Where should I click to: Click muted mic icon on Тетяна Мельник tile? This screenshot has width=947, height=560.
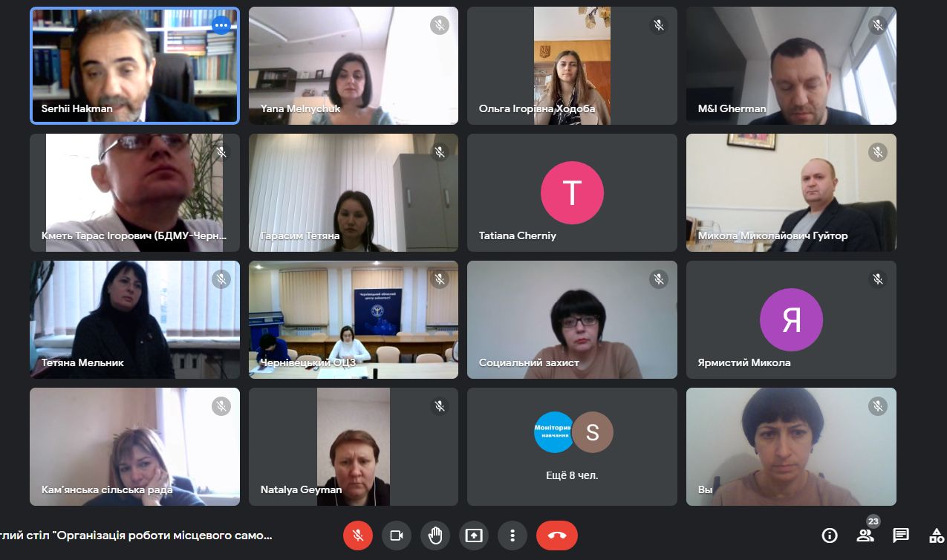(221, 279)
